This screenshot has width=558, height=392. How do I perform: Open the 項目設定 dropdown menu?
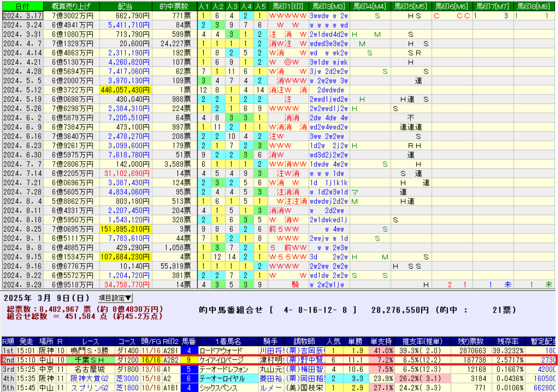click(x=115, y=299)
